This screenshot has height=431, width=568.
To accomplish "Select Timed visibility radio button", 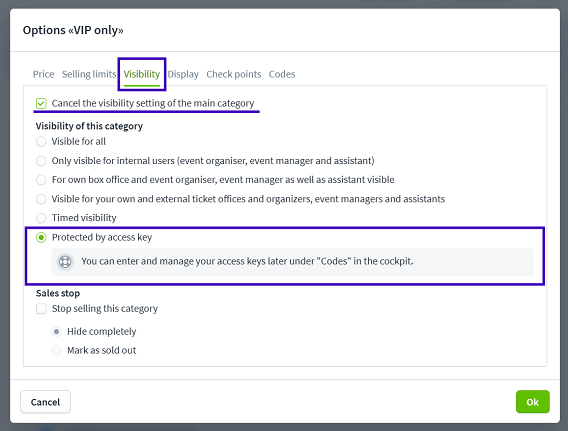I will click(41, 218).
